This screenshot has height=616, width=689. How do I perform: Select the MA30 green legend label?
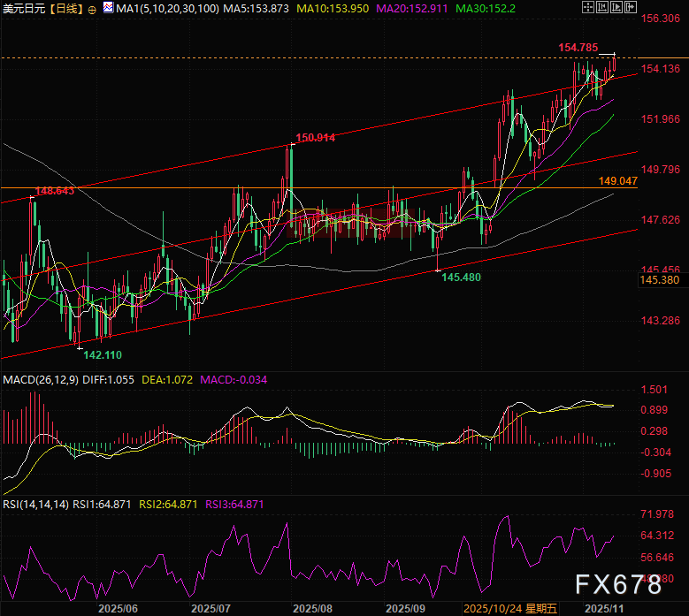tap(478, 8)
